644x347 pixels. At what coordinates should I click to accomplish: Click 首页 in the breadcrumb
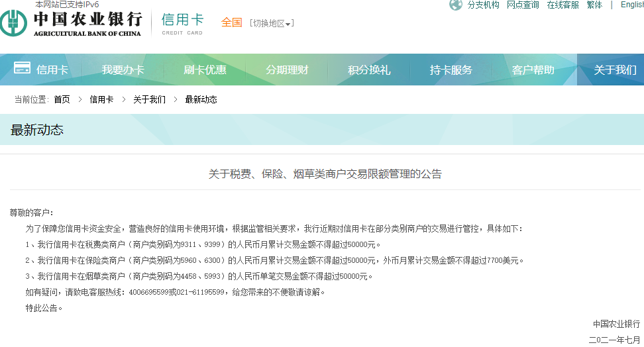click(x=62, y=99)
